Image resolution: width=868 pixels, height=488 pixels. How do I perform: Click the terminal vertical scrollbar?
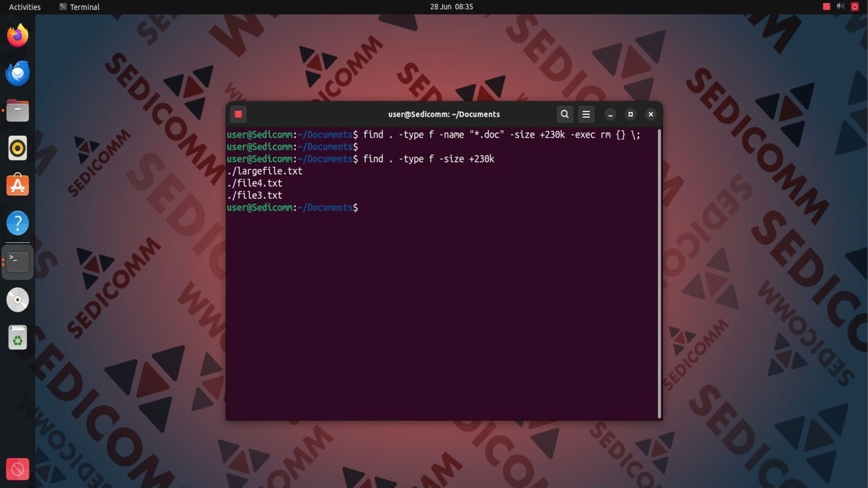[659, 273]
